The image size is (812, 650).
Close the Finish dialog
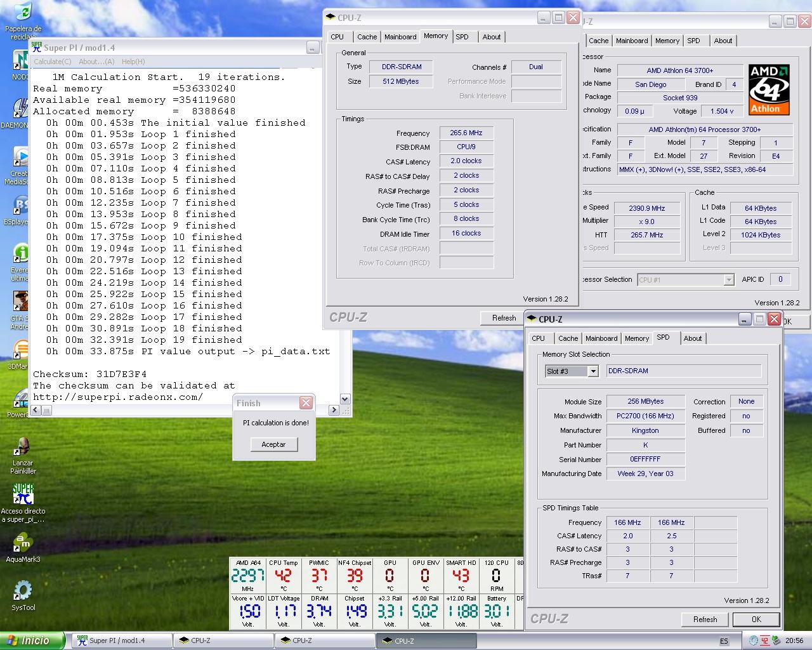(x=306, y=403)
